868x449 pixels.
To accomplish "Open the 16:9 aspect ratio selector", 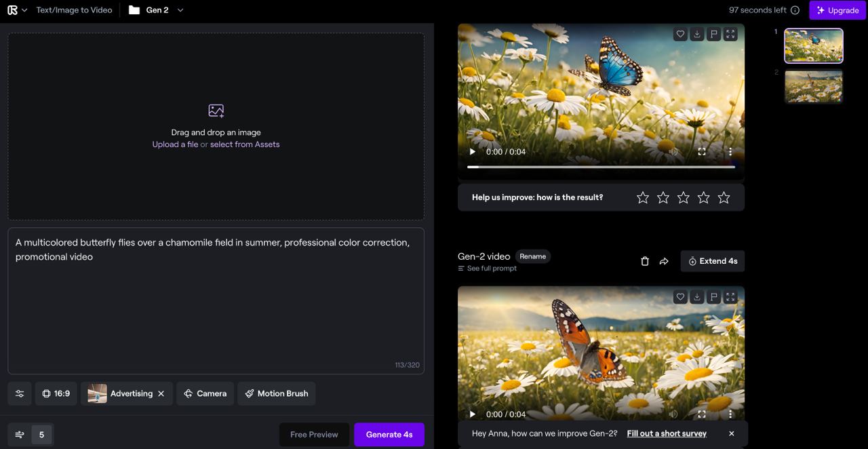I will 56,393.
